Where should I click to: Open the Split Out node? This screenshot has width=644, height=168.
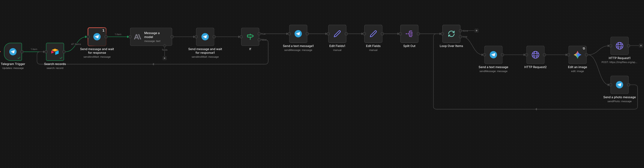409,34
